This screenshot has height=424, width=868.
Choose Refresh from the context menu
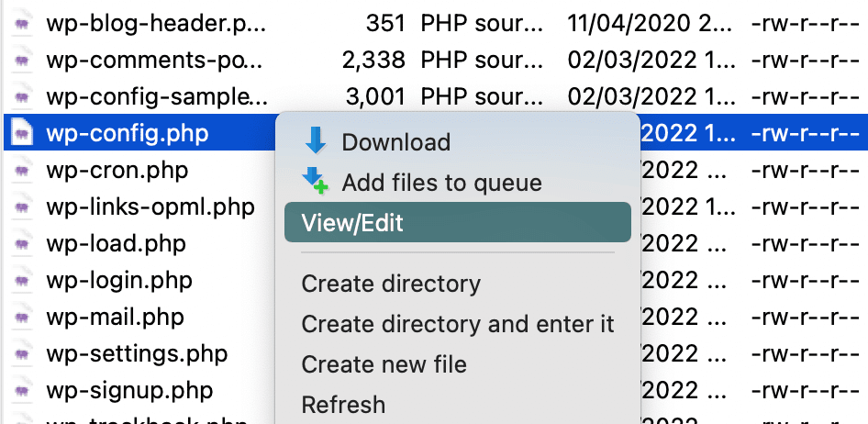click(457, 404)
